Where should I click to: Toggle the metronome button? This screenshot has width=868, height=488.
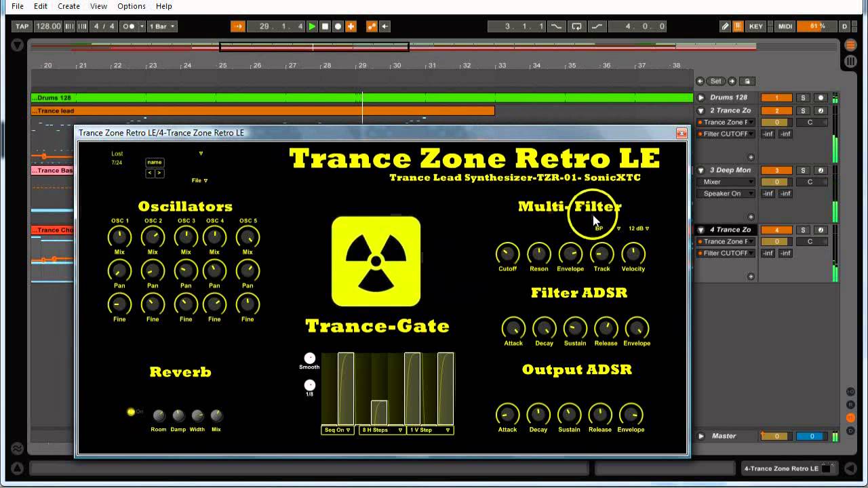pyautogui.click(x=129, y=26)
